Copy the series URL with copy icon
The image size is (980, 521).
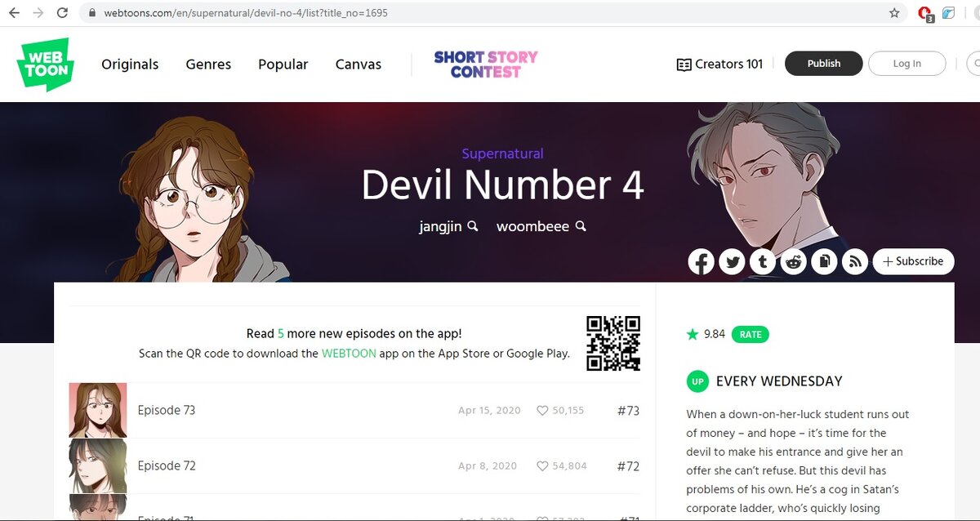coord(825,261)
